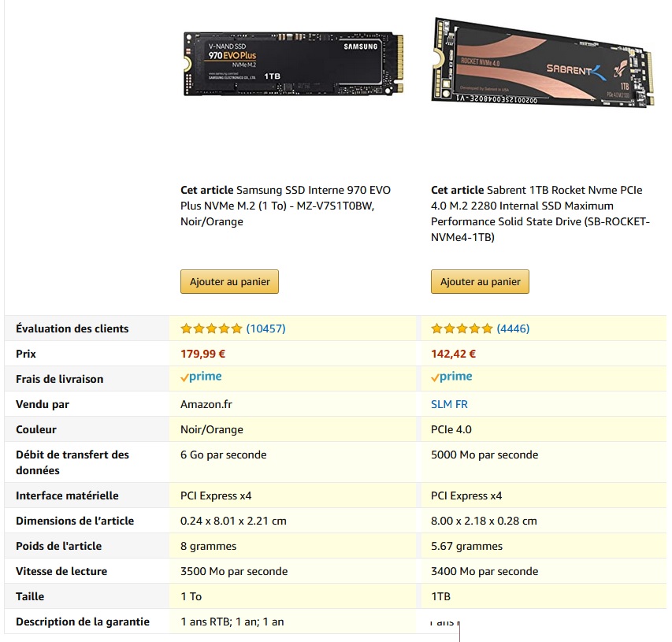Viewport: 672px width, 642px height.
Task: Select the Amazon.fr seller text
Action: tap(206, 404)
